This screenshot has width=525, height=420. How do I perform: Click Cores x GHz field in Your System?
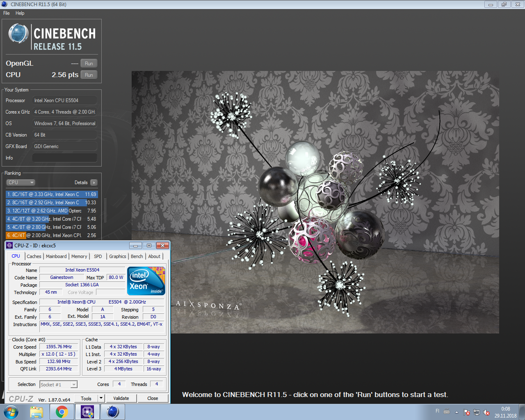[65, 112]
